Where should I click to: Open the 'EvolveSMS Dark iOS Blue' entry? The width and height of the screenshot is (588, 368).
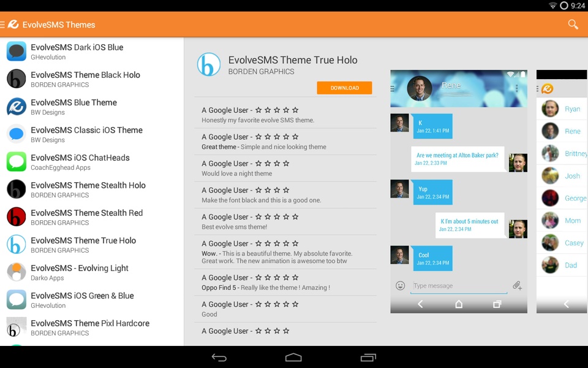coord(92,51)
